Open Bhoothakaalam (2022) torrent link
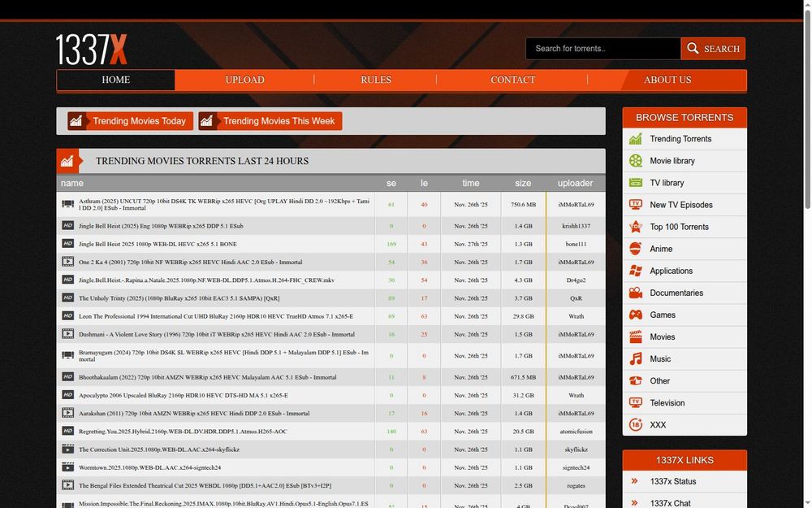Viewport: 812px width, 508px height. pos(208,377)
